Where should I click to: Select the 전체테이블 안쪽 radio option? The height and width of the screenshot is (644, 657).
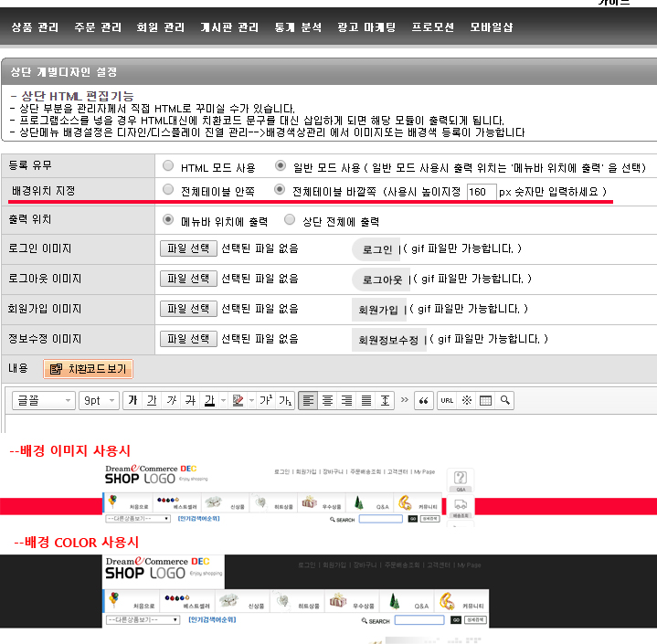167,190
